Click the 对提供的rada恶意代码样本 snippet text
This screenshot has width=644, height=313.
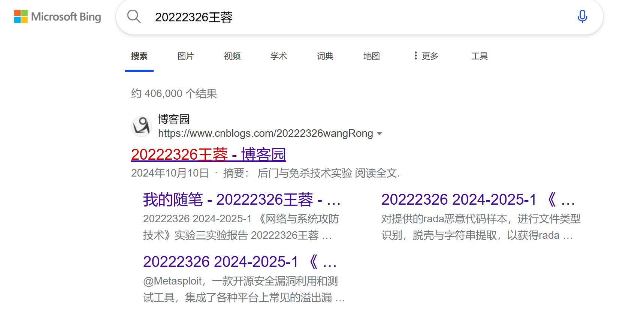pos(481,227)
